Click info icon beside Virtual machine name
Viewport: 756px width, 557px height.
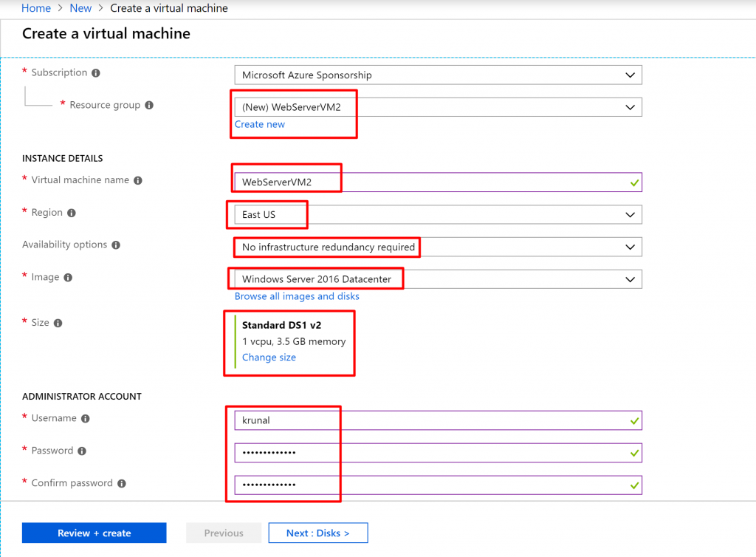point(138,180)
